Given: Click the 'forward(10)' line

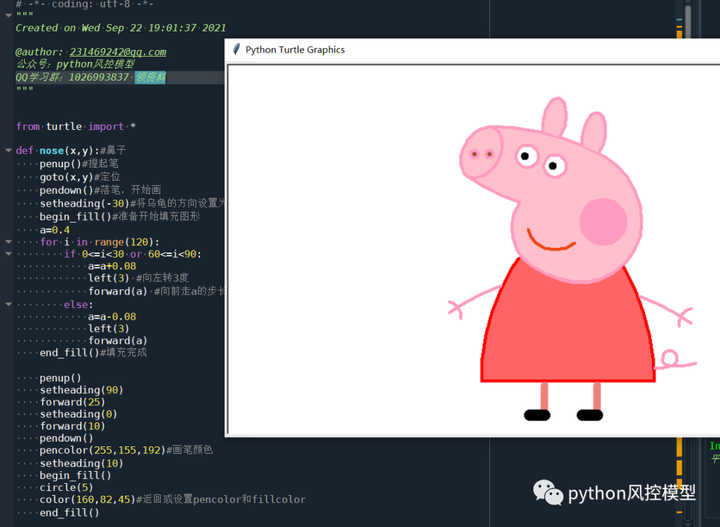Looking at the screenshot, I should [x=73, y=426].
